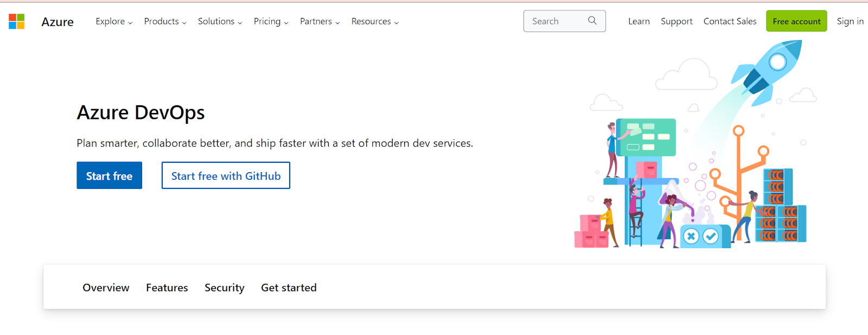Click the magnifier search icon
The height and width of the screenshot is (335, 868).
pyautogui.click(x=592, y=21)
